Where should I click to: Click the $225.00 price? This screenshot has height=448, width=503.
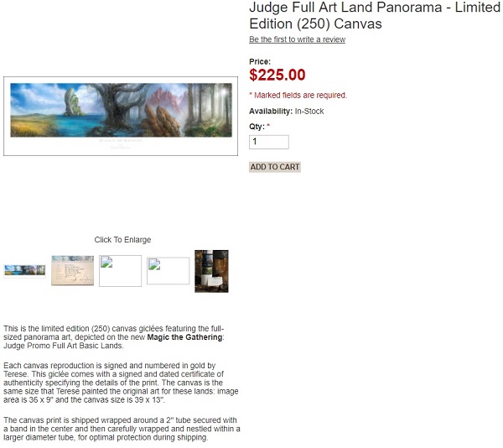coord(277,76)
